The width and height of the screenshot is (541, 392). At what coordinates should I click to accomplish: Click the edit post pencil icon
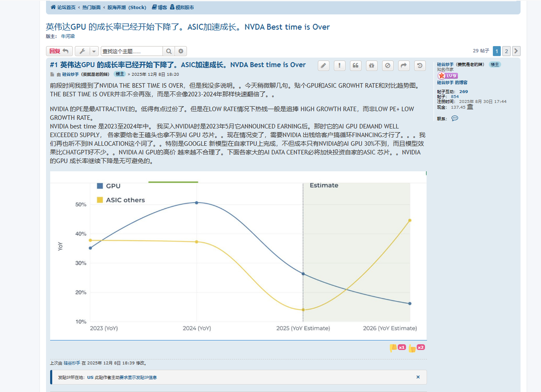tap(324, 66)
